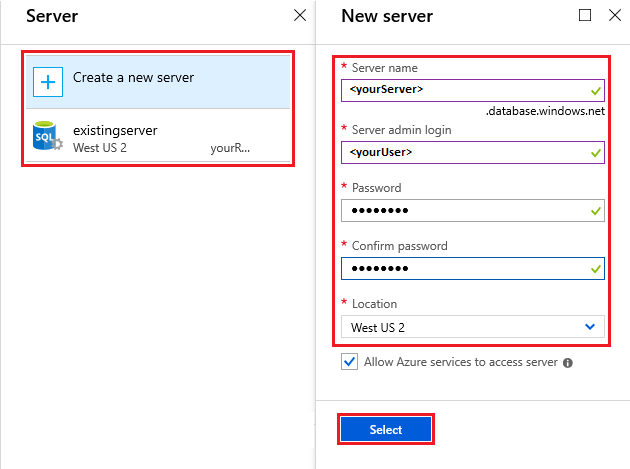Click the Server admin login field
Screen dimensions: 630x469
click(472, 152)
